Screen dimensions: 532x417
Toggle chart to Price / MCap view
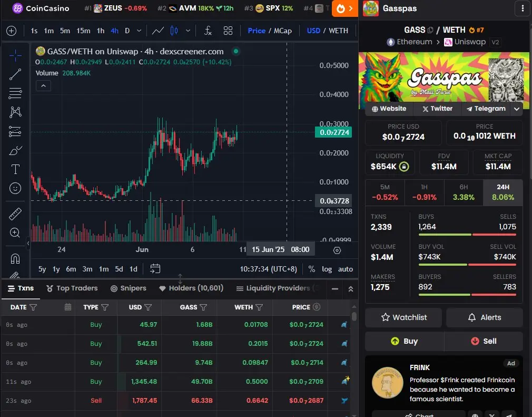pos(269,31)
